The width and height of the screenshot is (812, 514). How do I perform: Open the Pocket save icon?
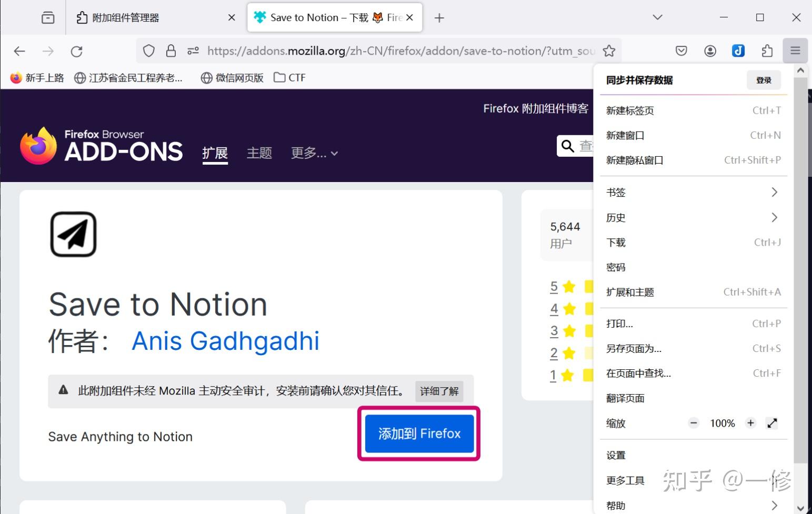[681, 51]
